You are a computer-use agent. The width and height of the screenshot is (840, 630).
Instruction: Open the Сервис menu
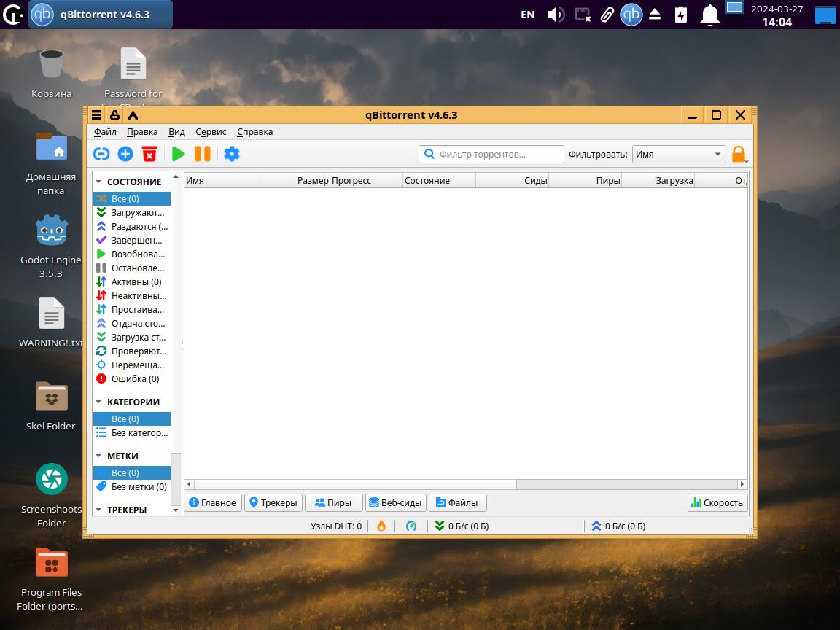(x=211, y=132)
